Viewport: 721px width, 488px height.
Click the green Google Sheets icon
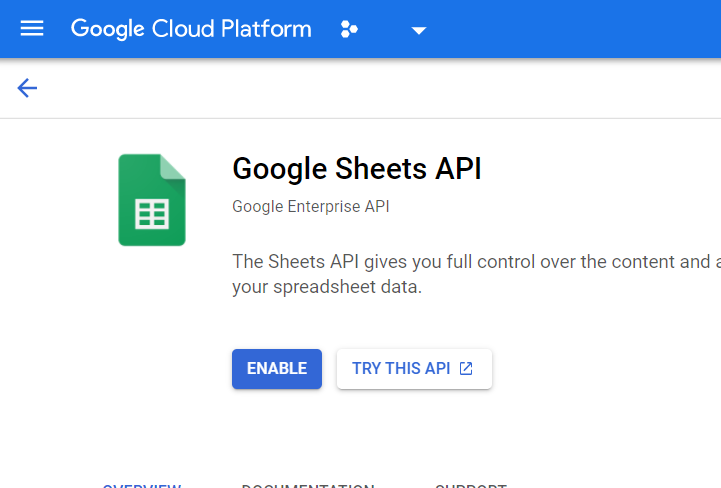tap(152, 200)
